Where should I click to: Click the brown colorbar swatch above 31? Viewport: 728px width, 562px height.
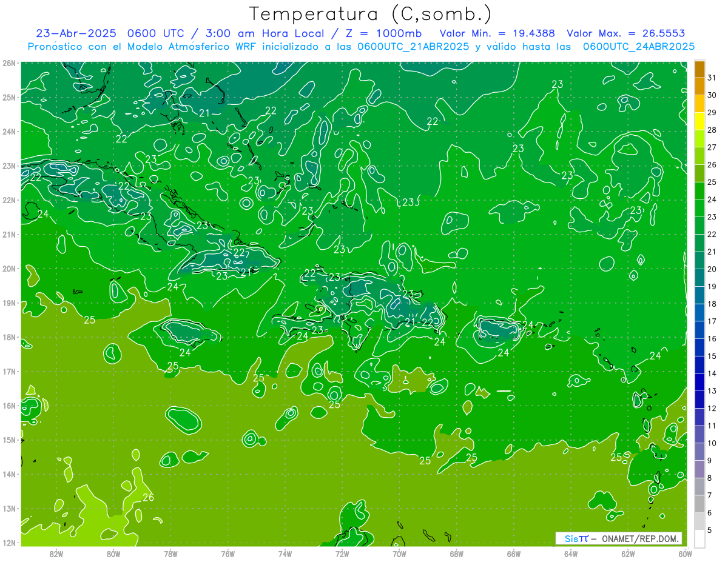pos(699,69)
